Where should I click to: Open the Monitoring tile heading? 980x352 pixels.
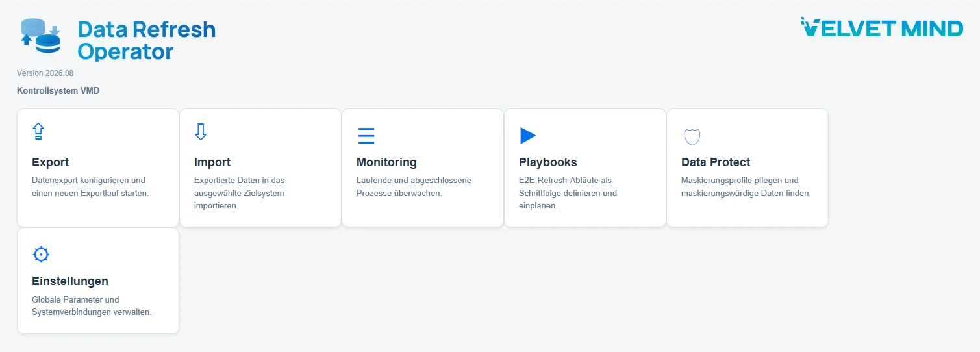(x=386, y=162)
